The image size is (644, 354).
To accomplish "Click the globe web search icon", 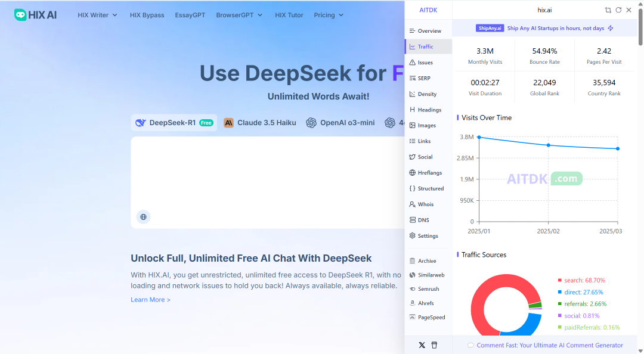I will click(x=143, y=217).
